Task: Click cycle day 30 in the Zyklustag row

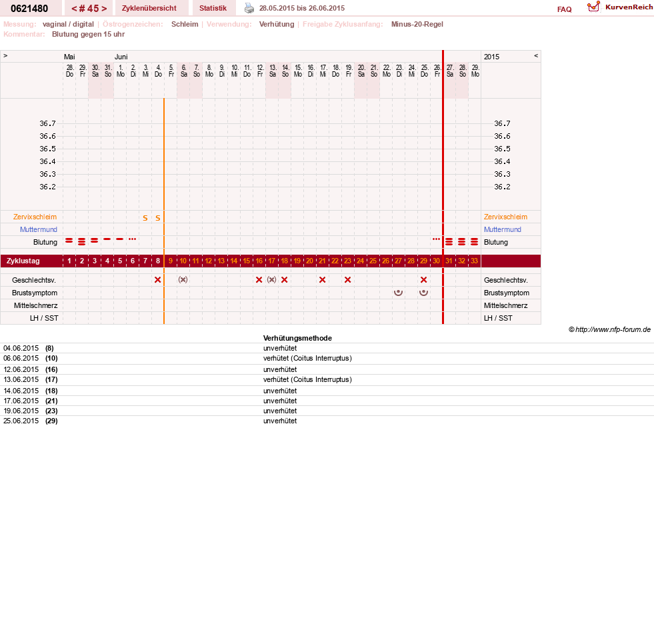Action: point(436,261)
